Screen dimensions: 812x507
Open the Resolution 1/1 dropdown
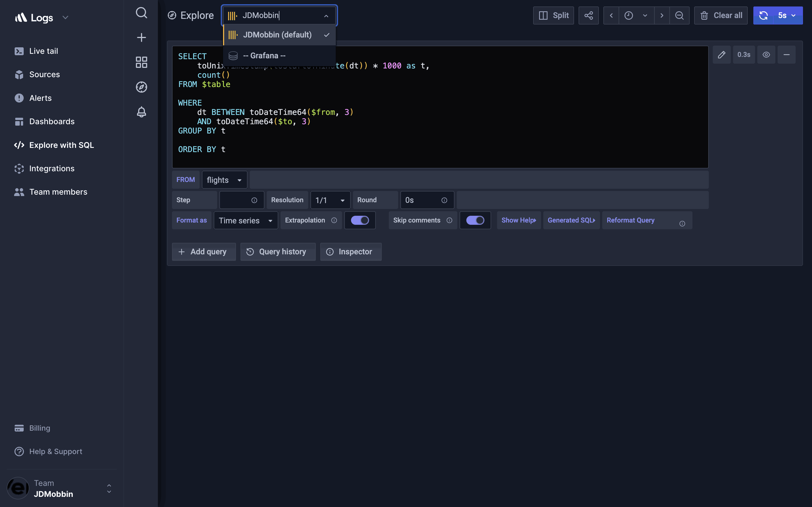point(330,200)
